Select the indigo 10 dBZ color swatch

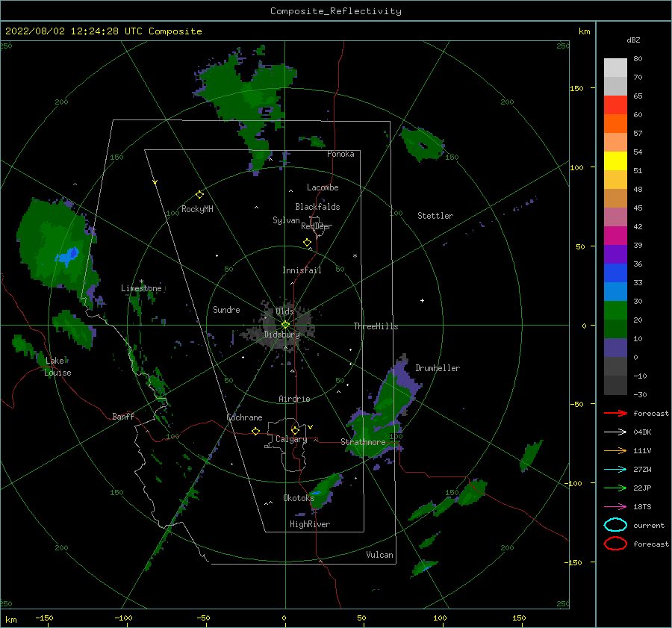(615, 347)
